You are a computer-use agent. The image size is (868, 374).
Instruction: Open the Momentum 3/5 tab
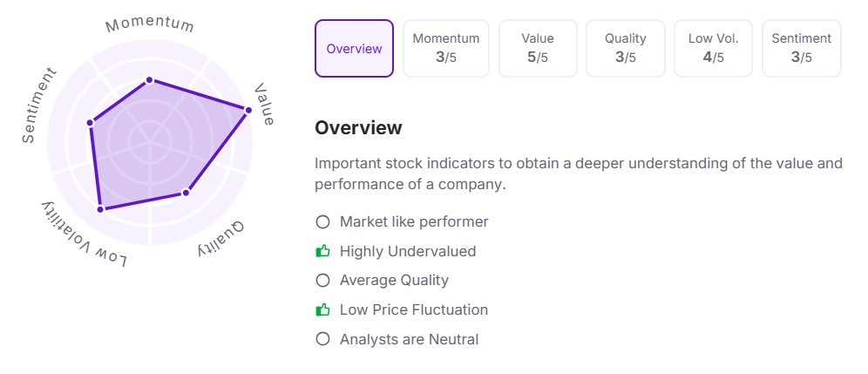[446, 49]
